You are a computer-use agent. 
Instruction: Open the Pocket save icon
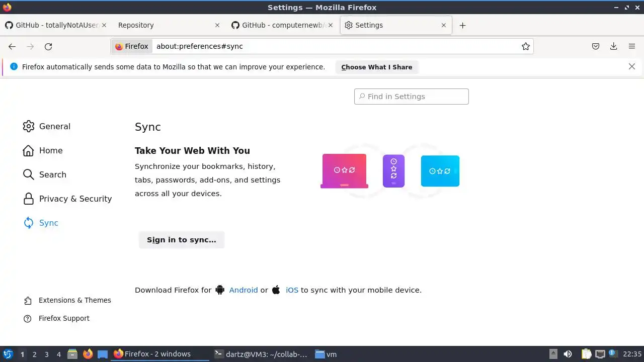click(x=596, y=46)
